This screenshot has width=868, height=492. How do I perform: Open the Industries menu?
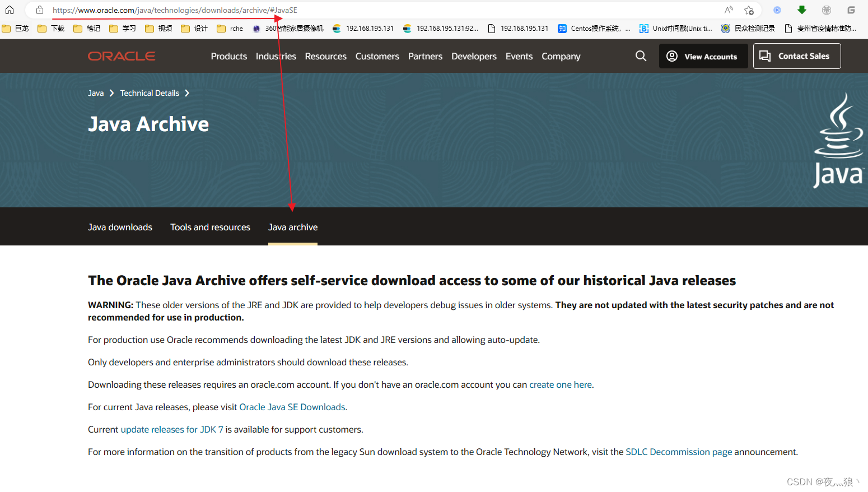pyautogui.click(x=276, y=56)
